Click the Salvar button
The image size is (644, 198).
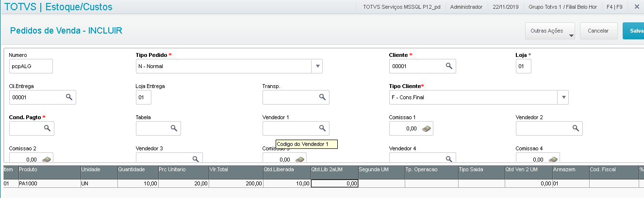[633, 31]
